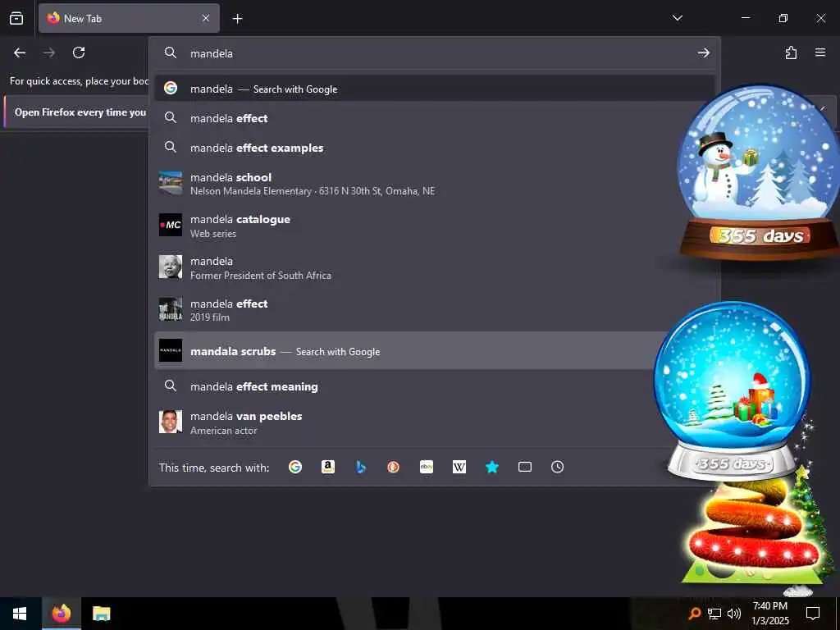Screen dimensions: 840x630
Task: Click the Nelson Mandela portrait thumbnail
Action: tap(171, 267)
